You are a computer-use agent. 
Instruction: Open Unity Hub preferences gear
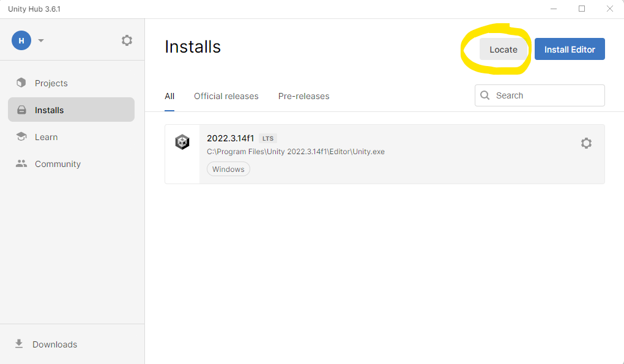tap(127, 40)
